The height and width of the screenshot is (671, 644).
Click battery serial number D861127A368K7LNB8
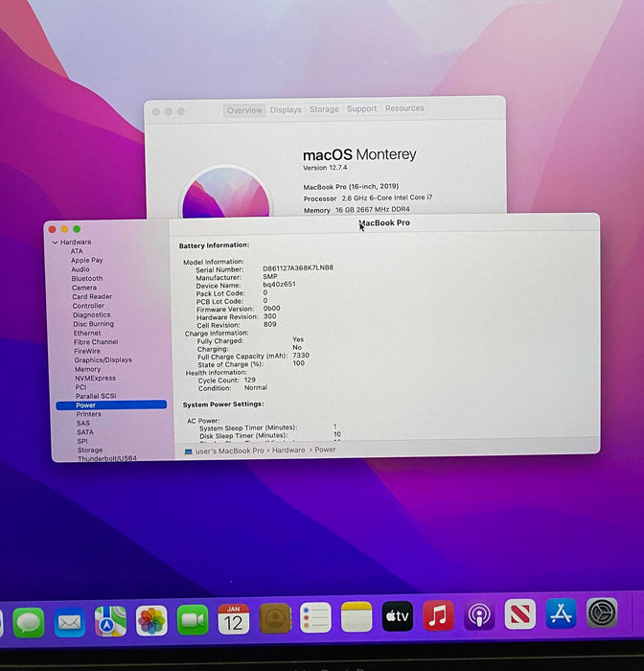tap(298, 267)
